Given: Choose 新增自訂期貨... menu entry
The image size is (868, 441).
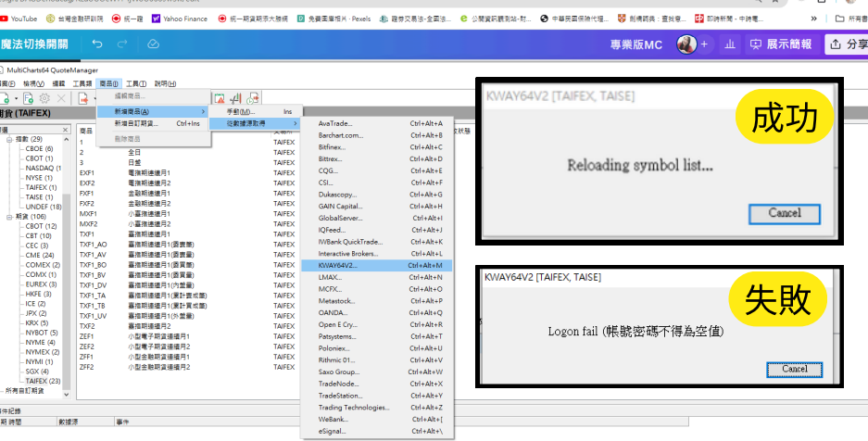Looking at the screenshot, I should [x=154, y=123].
